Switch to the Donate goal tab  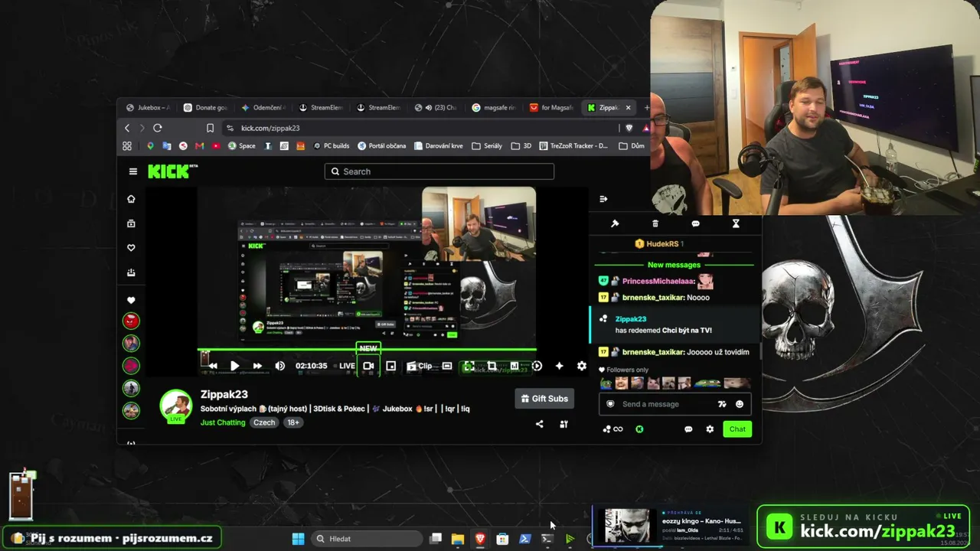point(206,108)
